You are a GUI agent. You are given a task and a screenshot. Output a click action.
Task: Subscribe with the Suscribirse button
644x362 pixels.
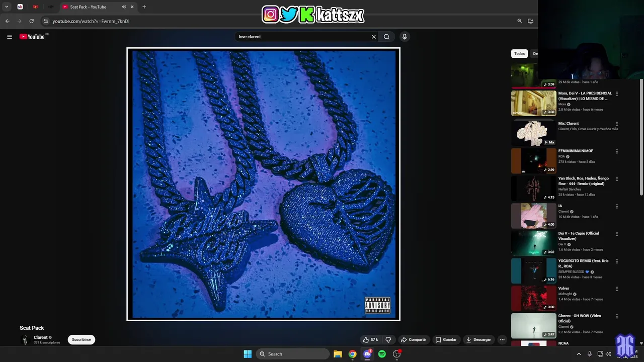[81, 340]
